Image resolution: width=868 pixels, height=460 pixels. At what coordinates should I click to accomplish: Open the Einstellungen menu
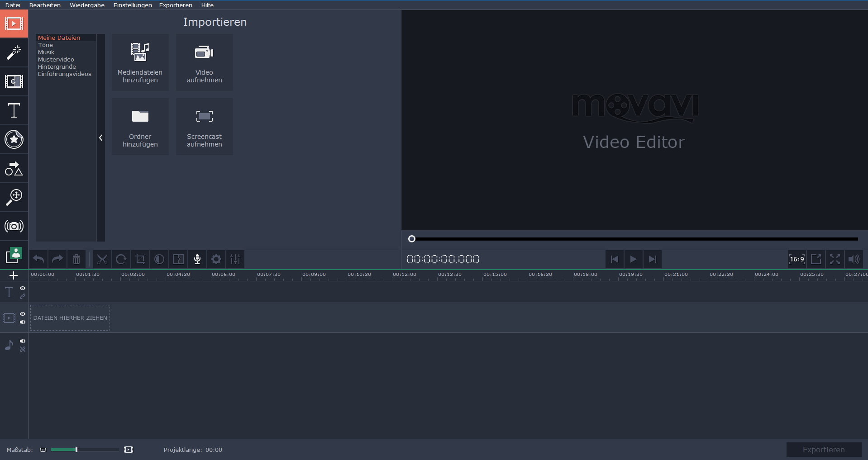(x=132, y=5)
